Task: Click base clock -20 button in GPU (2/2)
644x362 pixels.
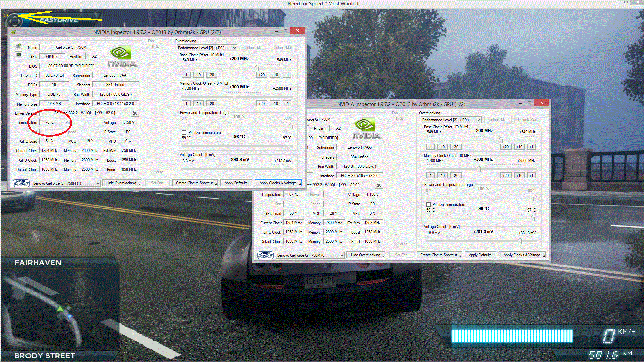Action: (211, 75)
